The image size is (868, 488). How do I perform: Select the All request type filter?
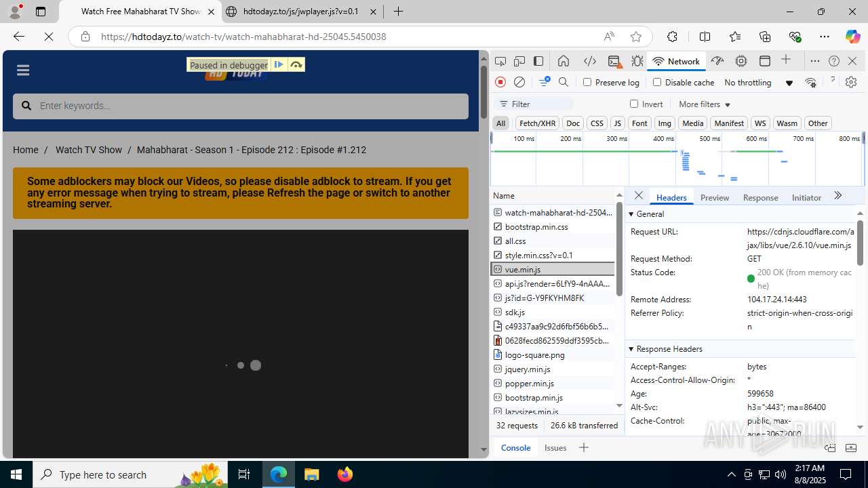coord(500,123)
